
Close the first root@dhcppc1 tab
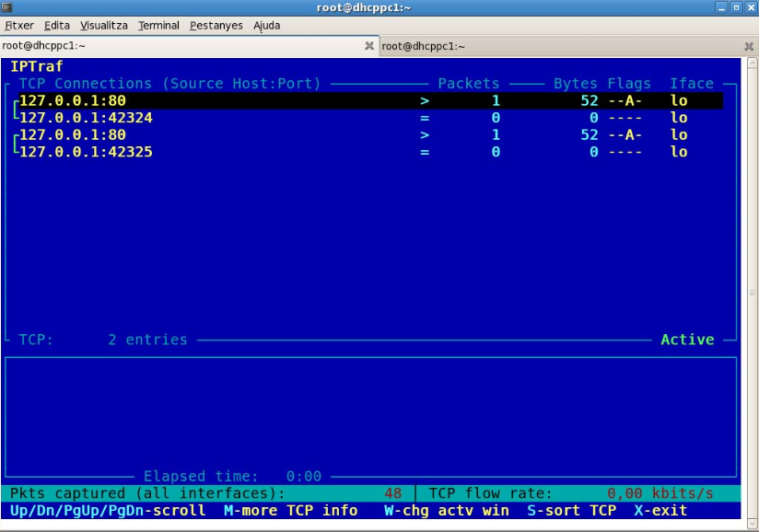[x=369, y=46]
